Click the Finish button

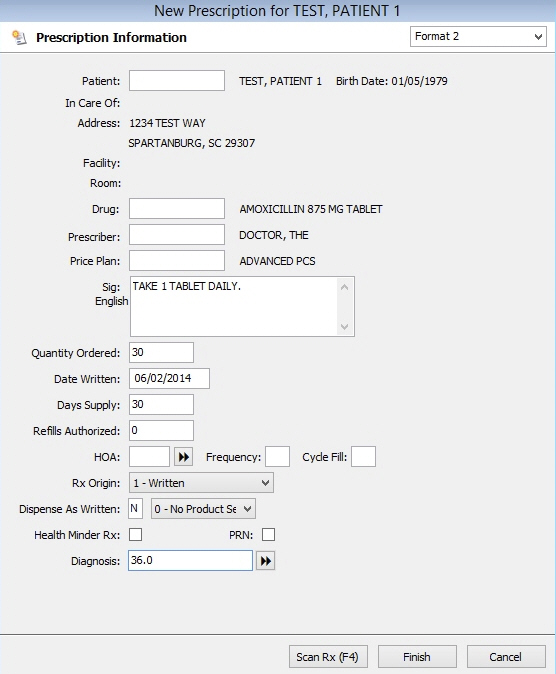[x=417, y=656]
